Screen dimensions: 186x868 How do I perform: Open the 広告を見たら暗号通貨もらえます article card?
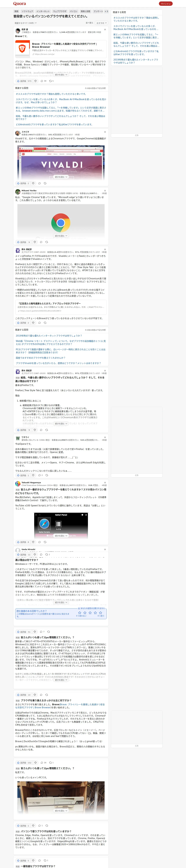tap(61, 307)
